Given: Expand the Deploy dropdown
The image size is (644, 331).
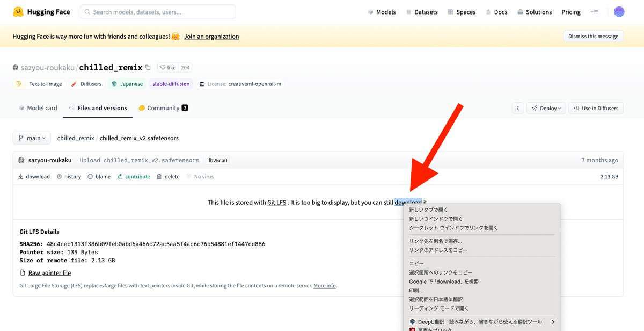Looking at the screenshot, I should [x=546, y=108].
